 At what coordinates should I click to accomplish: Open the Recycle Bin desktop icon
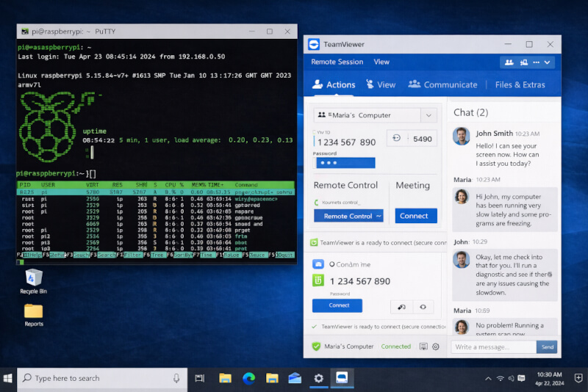33,281
